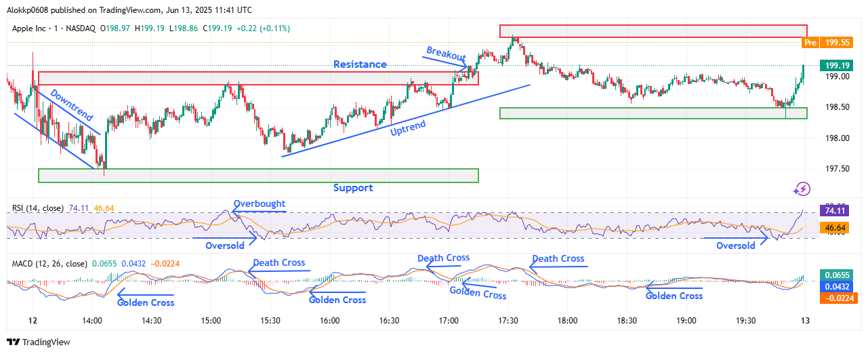Click the 15:30 time axis label
This screenshot has width=868, height=354.
coord(270,320)
